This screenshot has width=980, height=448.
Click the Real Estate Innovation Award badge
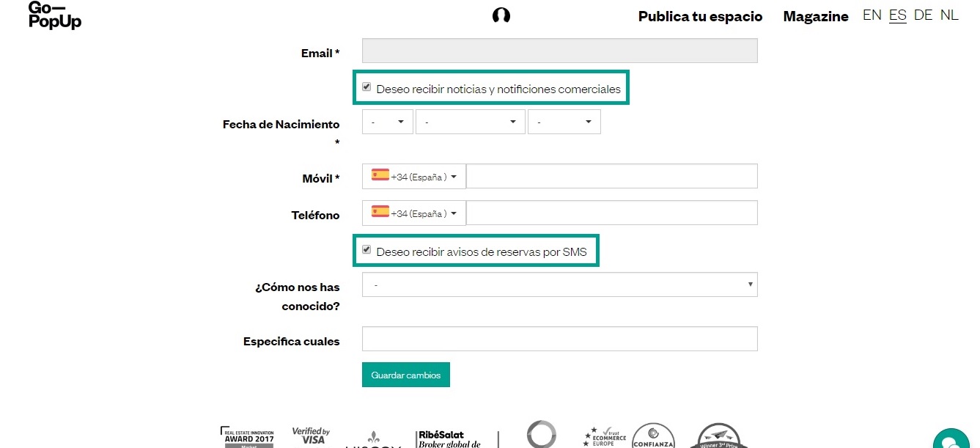248,436
